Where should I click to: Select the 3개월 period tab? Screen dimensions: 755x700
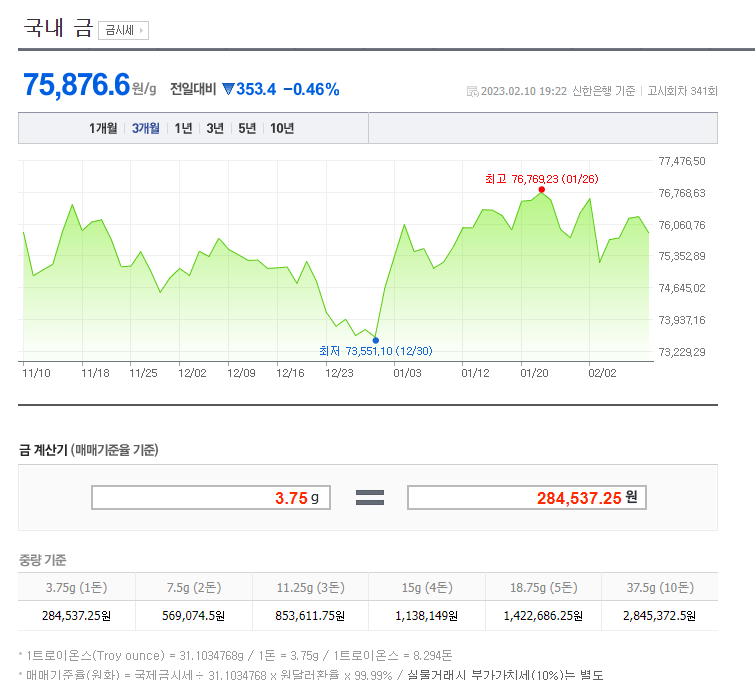[x=145, y=128]
